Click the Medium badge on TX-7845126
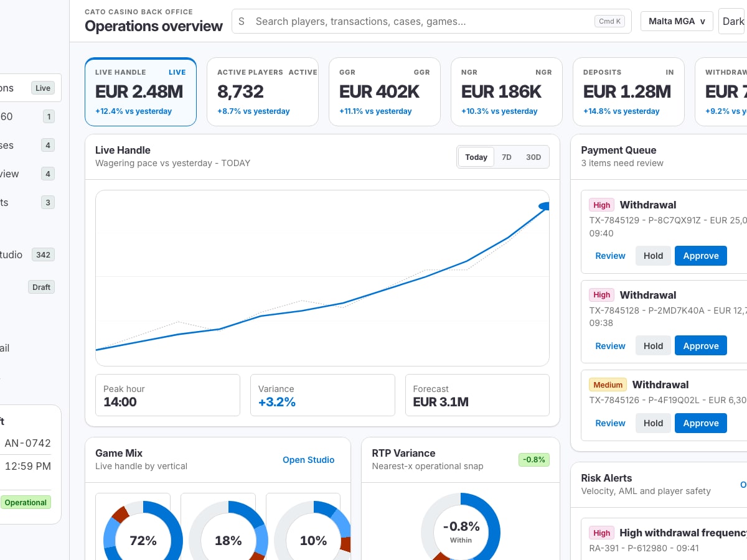 tap(608, 385)
